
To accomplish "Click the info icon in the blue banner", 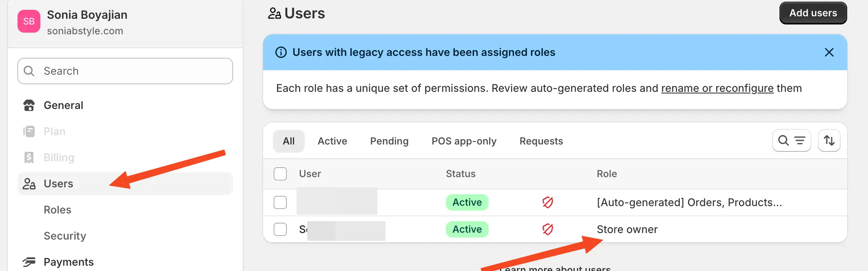I will click(281, 52).
